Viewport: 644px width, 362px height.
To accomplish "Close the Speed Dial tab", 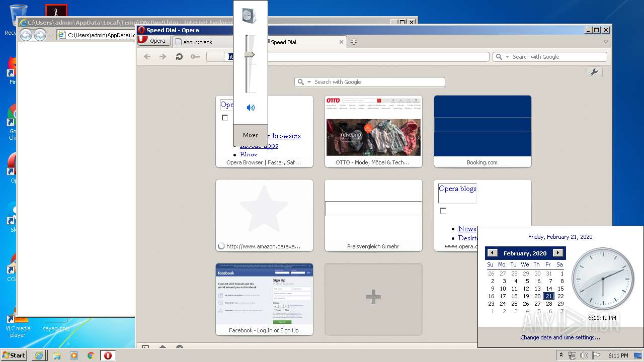I will (342, 42).
